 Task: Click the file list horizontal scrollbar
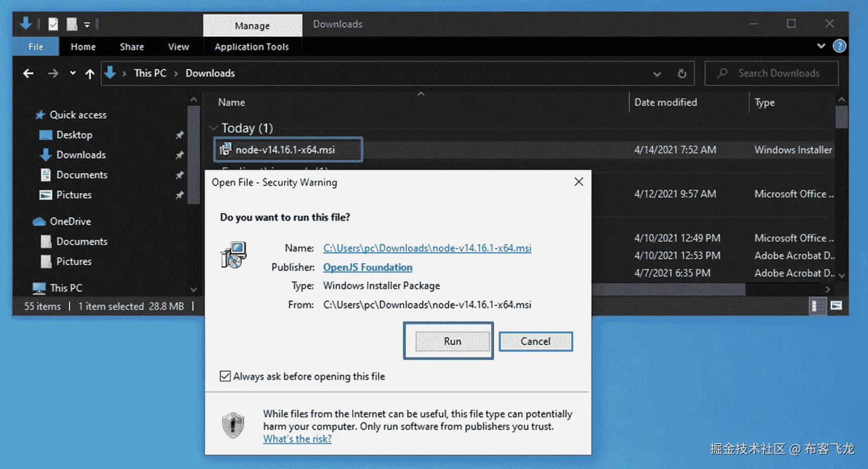tap(669, 289)
